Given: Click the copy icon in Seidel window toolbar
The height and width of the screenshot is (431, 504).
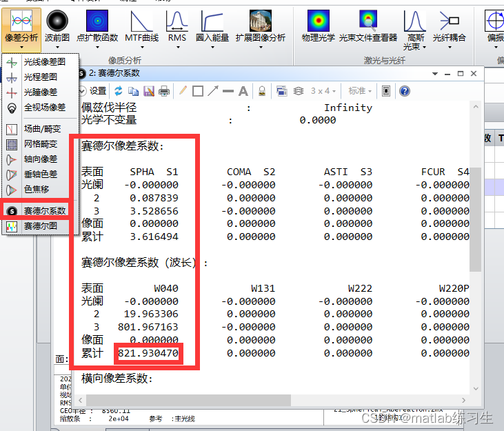Looking at the screenshot, I should tap(133, 91).
